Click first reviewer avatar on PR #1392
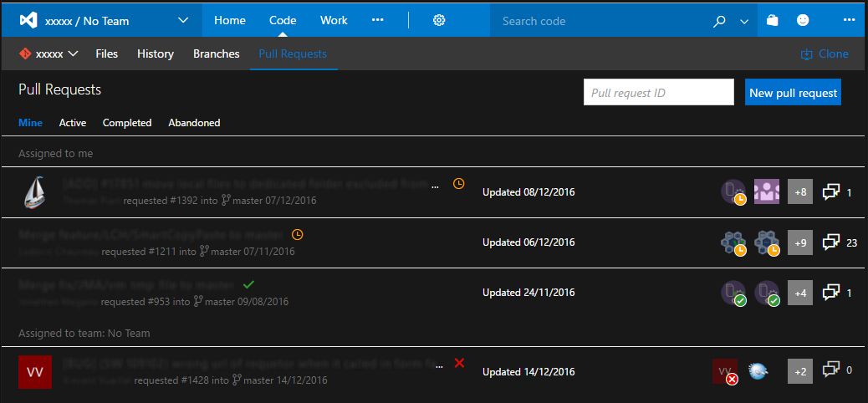This screenshot has width=868, height=403. pyautogui.click(x=733, y=192)
